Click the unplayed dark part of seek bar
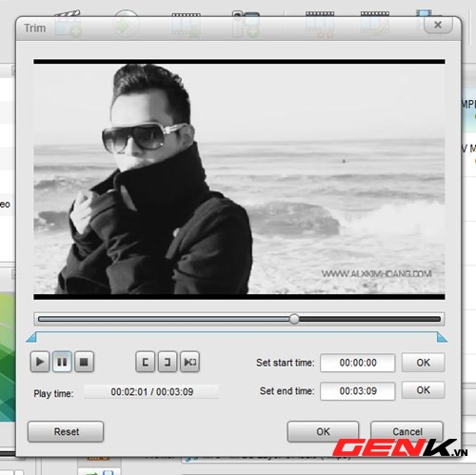 369,319
